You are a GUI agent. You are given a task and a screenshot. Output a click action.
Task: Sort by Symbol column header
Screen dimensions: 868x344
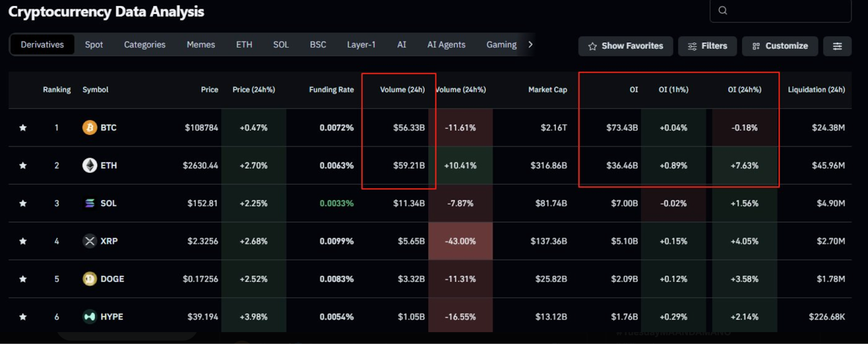point(95,90)
